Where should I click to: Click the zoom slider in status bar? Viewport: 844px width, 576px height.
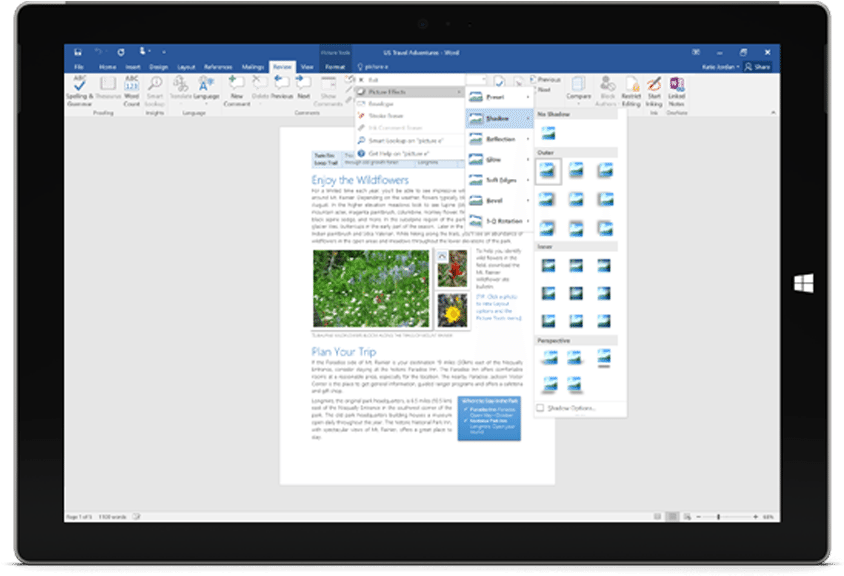(x=718, y=517)
